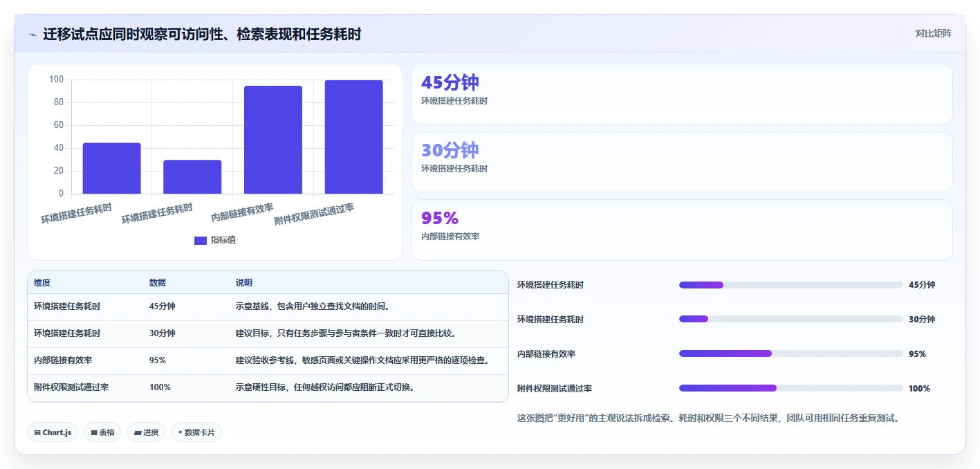Click the 30分钟 progress bar

pos(791,319)
